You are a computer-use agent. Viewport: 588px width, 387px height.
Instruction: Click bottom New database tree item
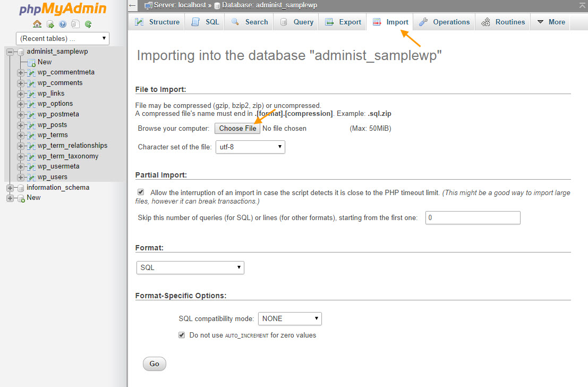[x=33, y=198]
